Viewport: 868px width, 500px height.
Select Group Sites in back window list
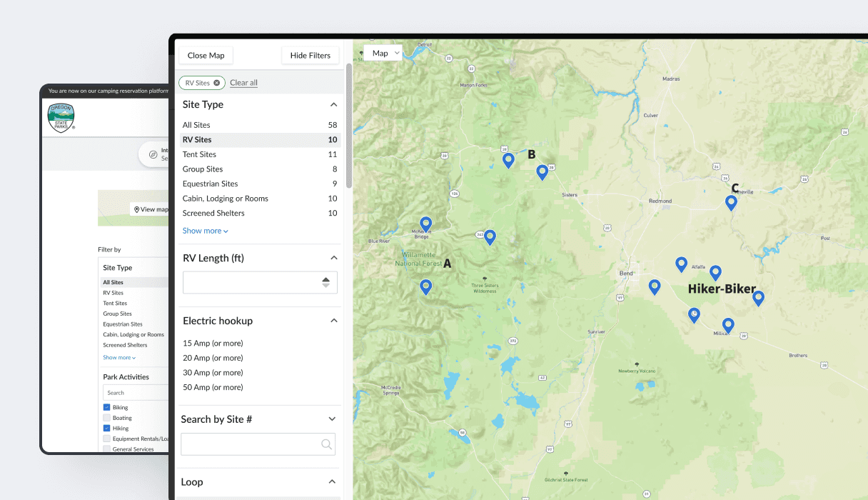tap(118, 314)
